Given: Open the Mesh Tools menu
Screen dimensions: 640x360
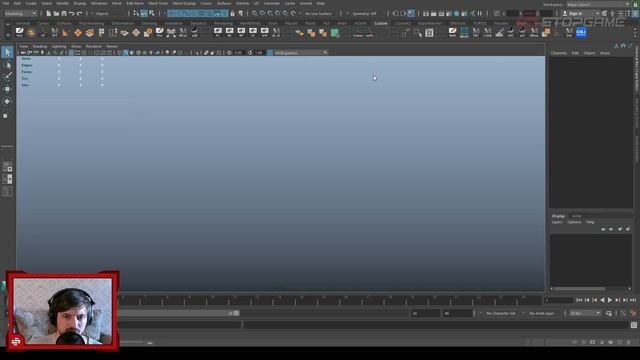Looking at the screenshot, I should (x=158, y=3).
